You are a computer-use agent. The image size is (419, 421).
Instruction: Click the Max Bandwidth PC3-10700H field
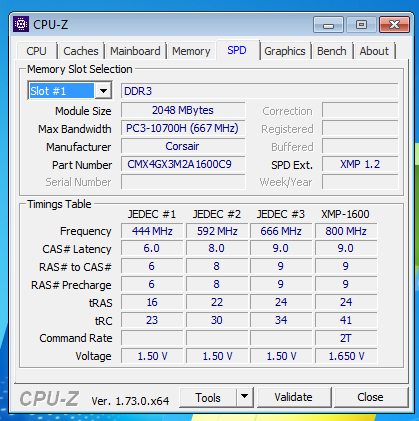coord(183,128)
